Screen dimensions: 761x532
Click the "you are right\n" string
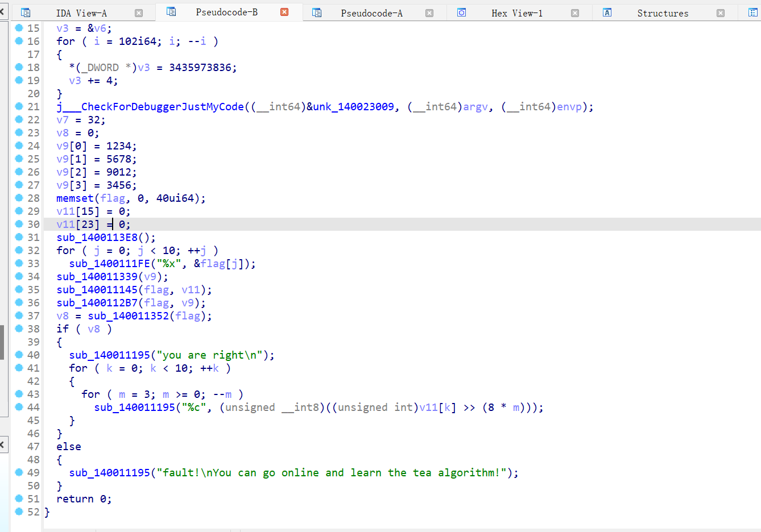(x=209, y=355)
